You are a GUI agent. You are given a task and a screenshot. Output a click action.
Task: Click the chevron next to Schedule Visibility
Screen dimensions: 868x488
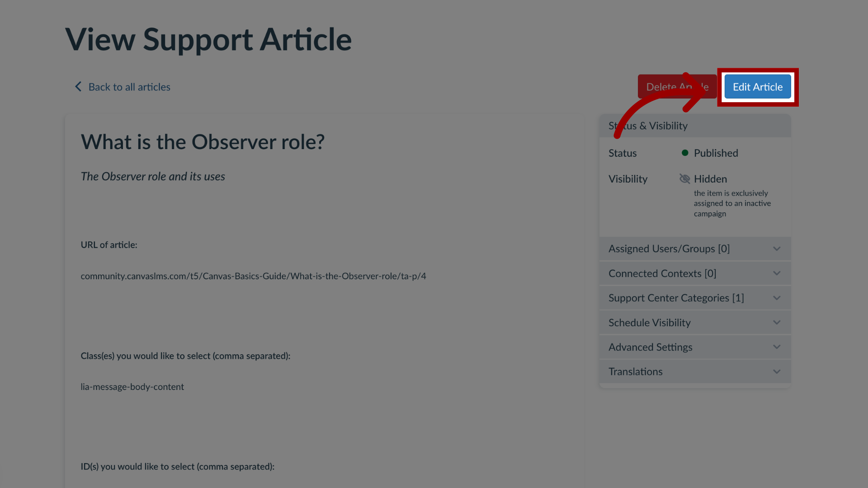tap(777, 322)
